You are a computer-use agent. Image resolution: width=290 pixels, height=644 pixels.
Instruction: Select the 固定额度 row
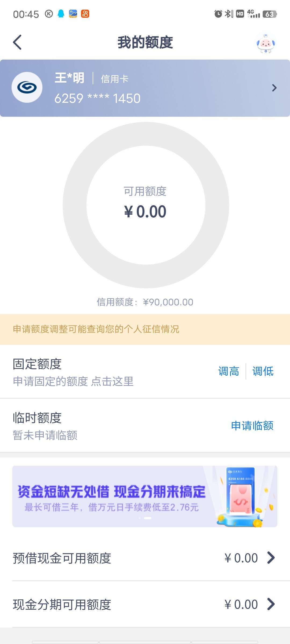(145, 372)
